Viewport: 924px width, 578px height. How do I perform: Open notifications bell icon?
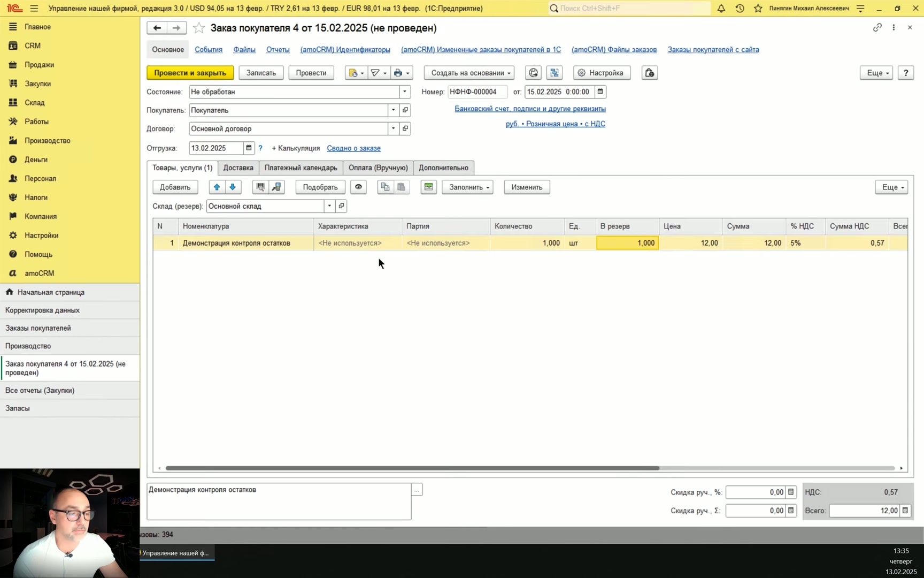click(721, 9)
